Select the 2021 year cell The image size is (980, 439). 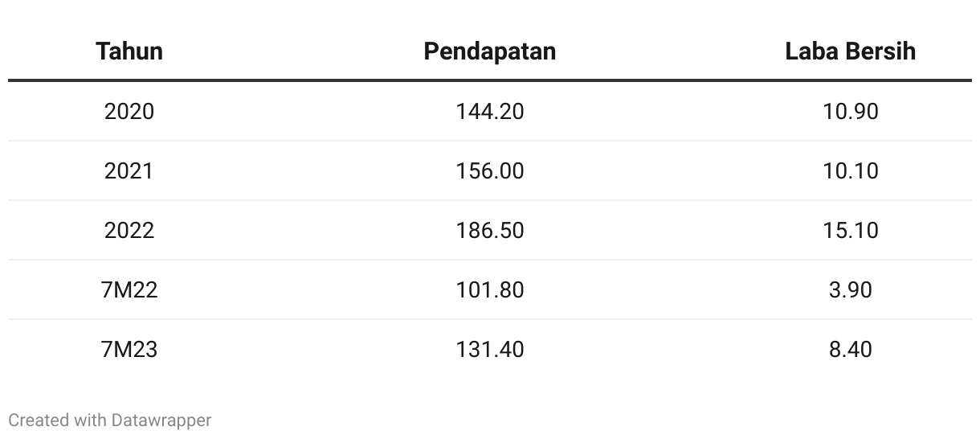pyautogui.click(x=129, y=170)
